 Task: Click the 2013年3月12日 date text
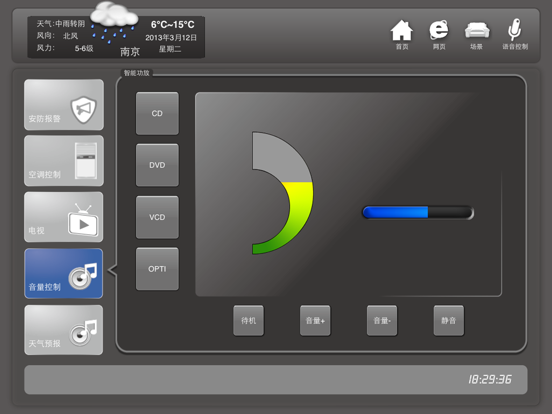click(171, 37)
